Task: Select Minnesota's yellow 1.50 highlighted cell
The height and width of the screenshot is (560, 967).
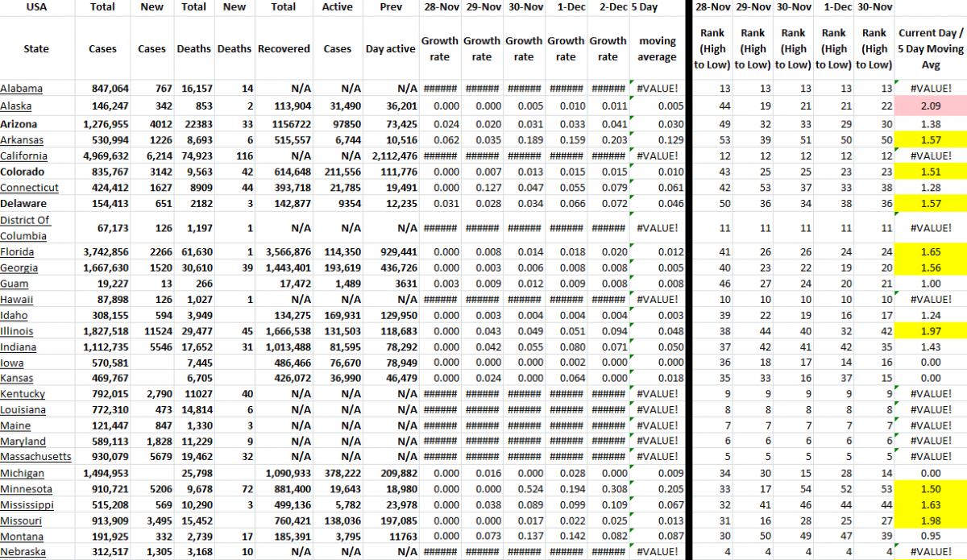Action: coord(931,488)
